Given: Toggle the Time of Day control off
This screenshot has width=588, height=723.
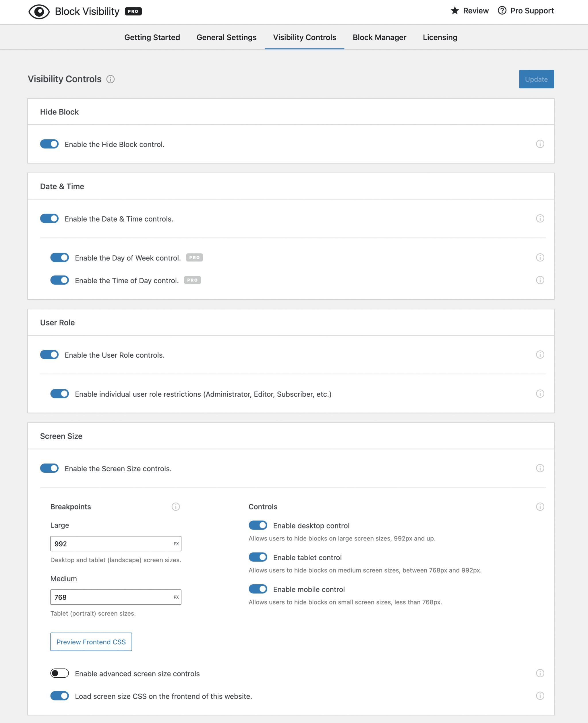Looking at the screenshot, I should (60, 280).
